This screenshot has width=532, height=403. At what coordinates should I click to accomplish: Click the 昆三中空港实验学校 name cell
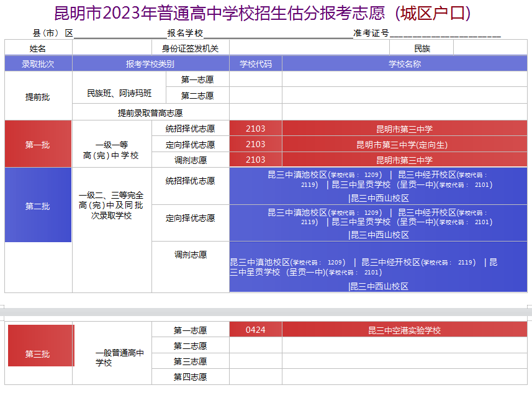(x=404, y=330)
